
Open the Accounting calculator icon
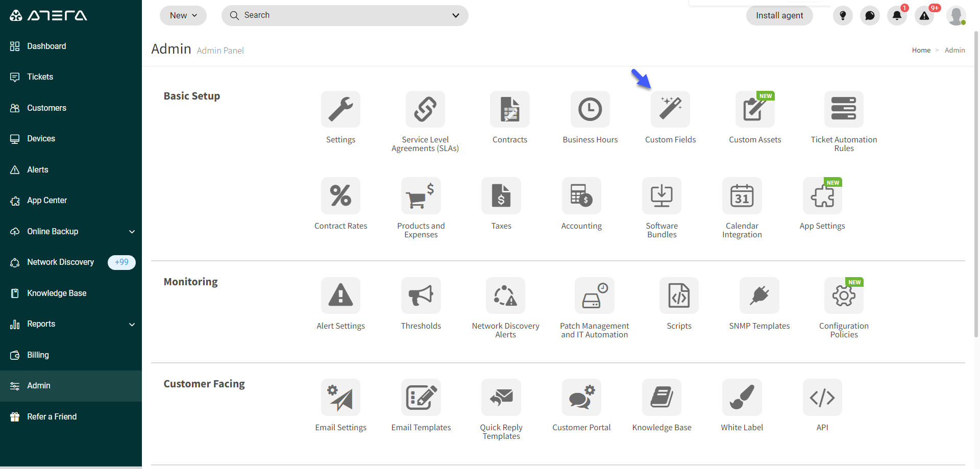(x=581, y=195)
